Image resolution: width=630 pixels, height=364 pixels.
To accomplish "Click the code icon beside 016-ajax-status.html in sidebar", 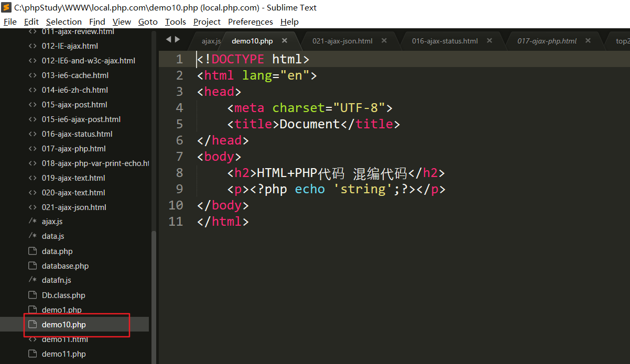I will pos(32,134).
